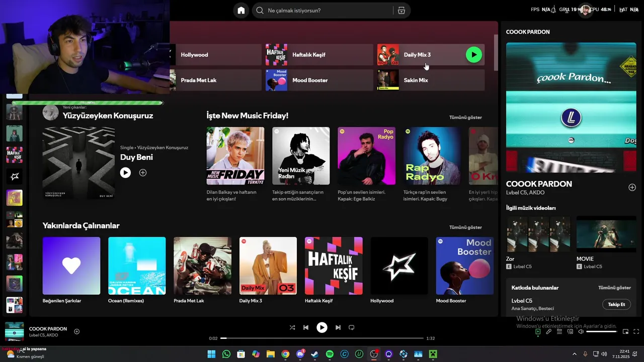The width and height of the screenshot is (644, 362).
Task: Open the Mood Booster shortcut tile
Action: click(319, 80)
